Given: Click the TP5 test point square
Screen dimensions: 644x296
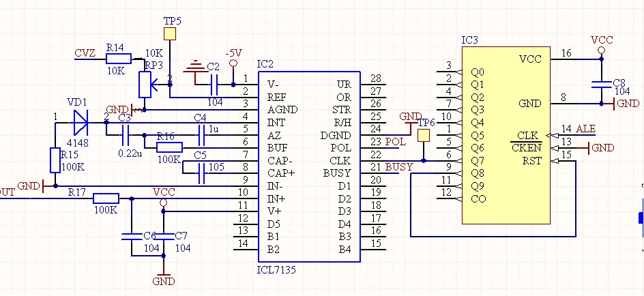Looking at the screenshot, I should click(170, 33).
